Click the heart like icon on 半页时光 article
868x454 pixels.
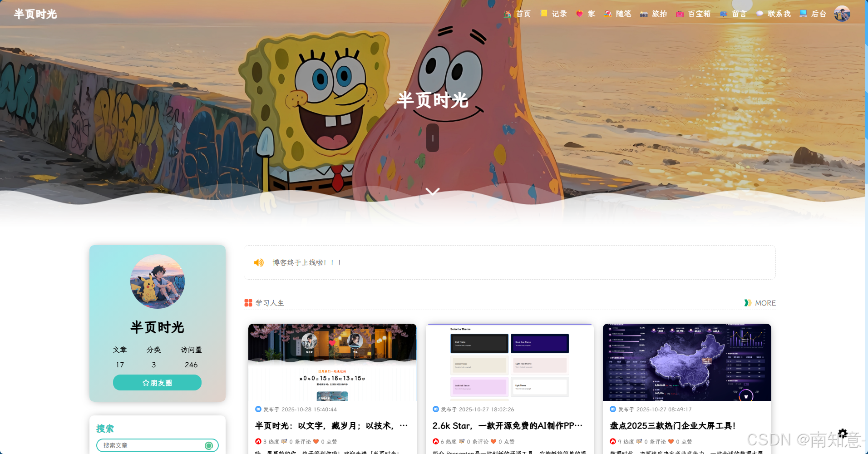pos(316,441)
